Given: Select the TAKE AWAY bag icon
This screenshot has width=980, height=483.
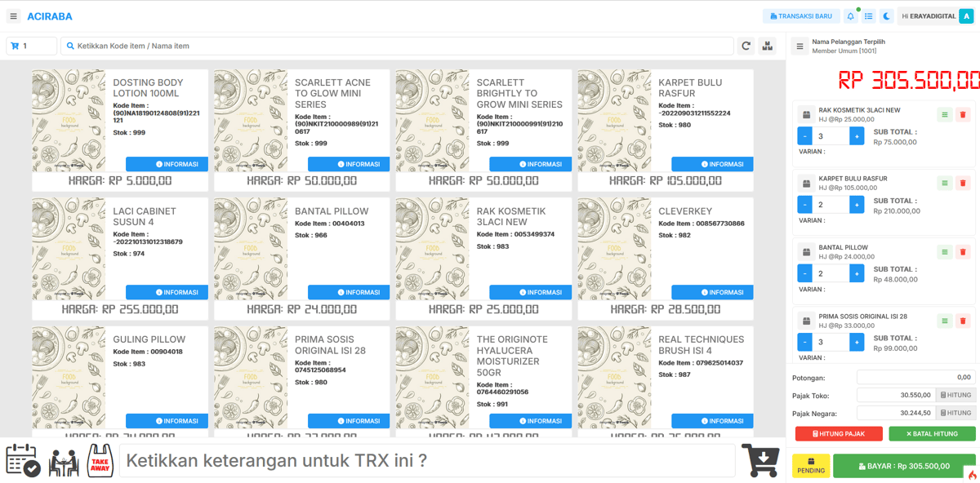Looking at the screenshot, I should [100, 461].
